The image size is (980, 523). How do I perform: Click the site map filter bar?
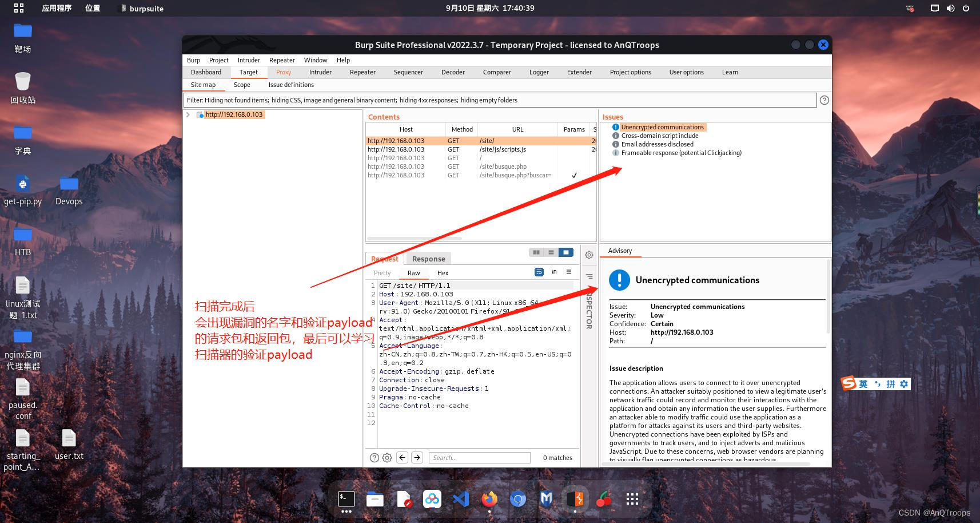click(x=500, y=100)
